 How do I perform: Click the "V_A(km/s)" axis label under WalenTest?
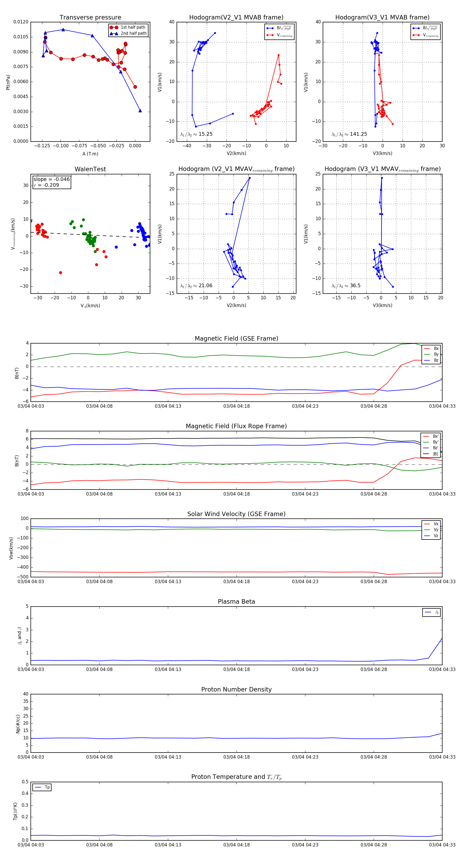(x=90, y=306)
